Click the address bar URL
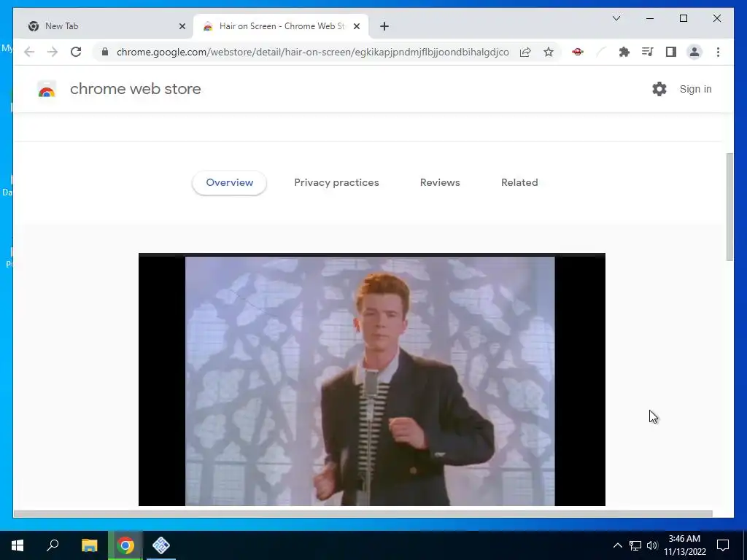 312,52
